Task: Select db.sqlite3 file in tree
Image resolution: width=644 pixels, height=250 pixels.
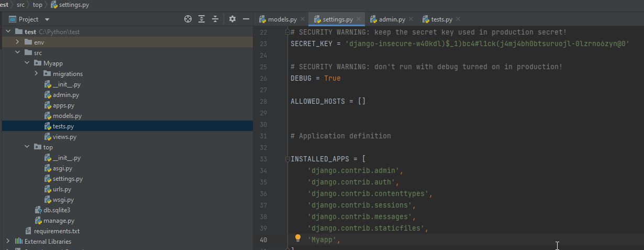Action: (x=52, y=210)
